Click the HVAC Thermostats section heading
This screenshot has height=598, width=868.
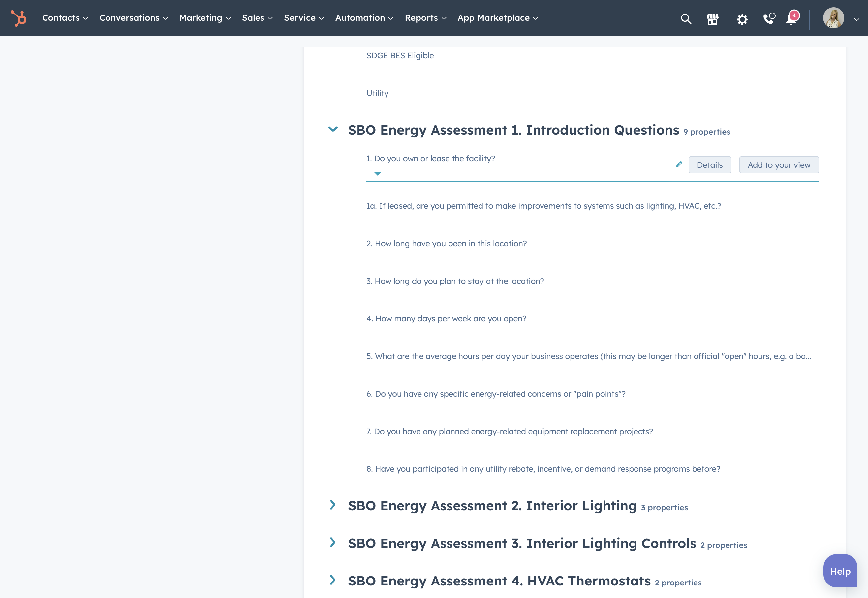click(x=499, y=581)
